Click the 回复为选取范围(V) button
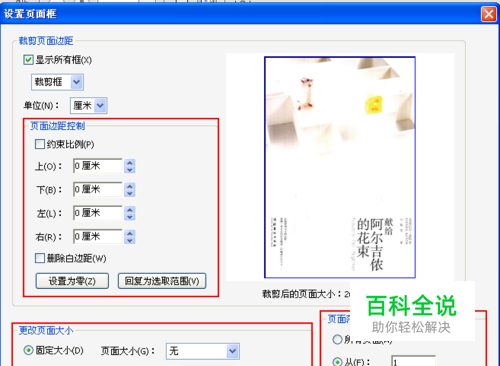The width and height of the screenshot is (500, 366). point(162,281)
